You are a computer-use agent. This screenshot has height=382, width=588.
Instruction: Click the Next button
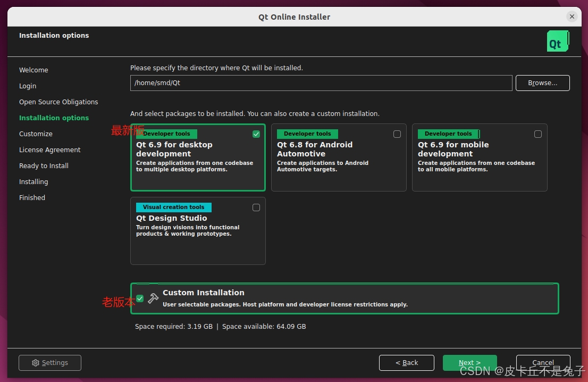pyautogui.click(x=469, y=362)
